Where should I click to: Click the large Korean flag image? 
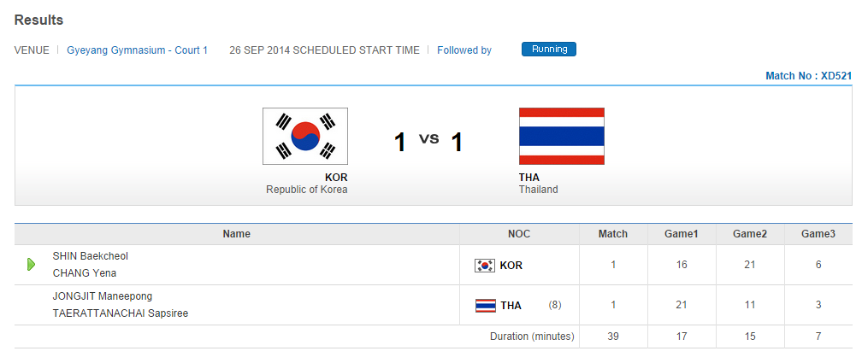coord(304,136)
